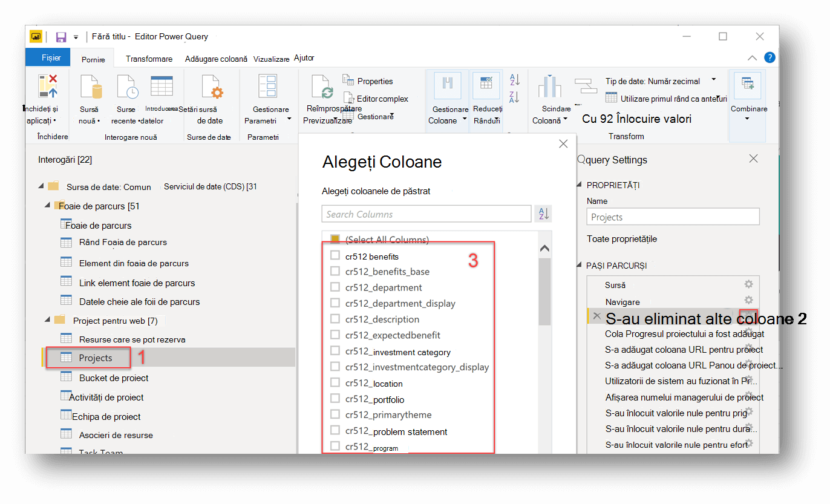Switch to the Transformare tab
This screenshot has width=830, height=504.
[x=149, y=59]
